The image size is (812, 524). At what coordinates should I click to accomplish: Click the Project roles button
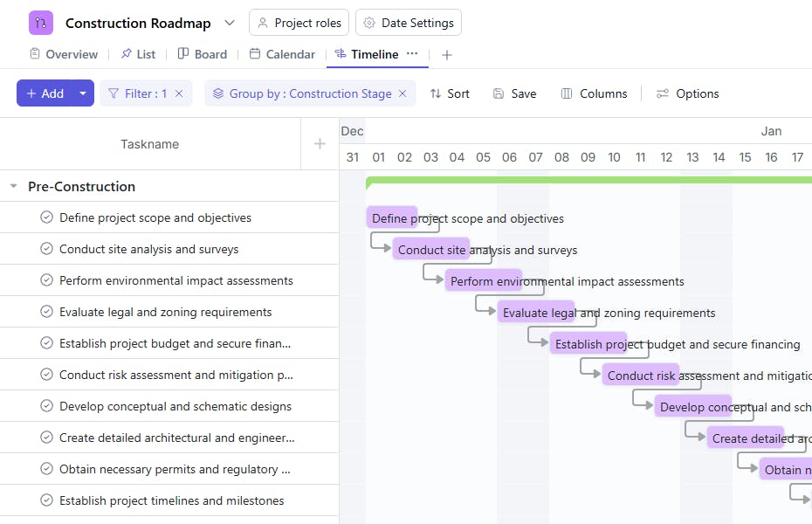click(x=299, y=23)
